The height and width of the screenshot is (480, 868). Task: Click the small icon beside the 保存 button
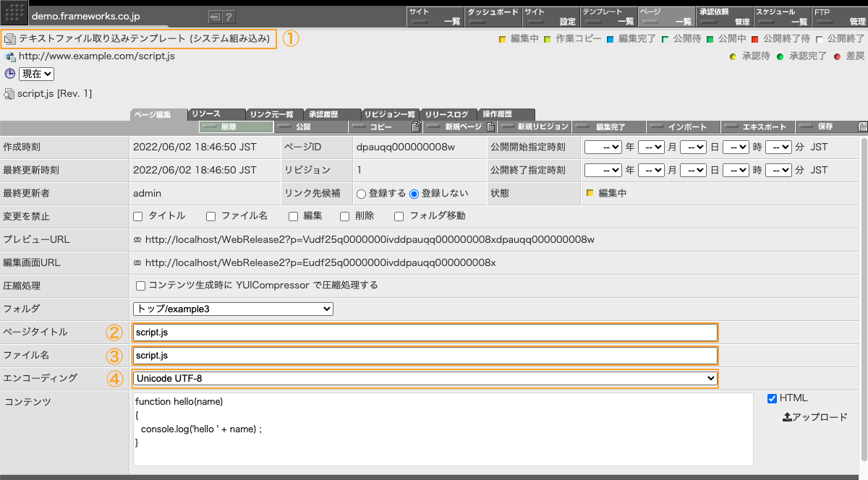coord(860,126)
